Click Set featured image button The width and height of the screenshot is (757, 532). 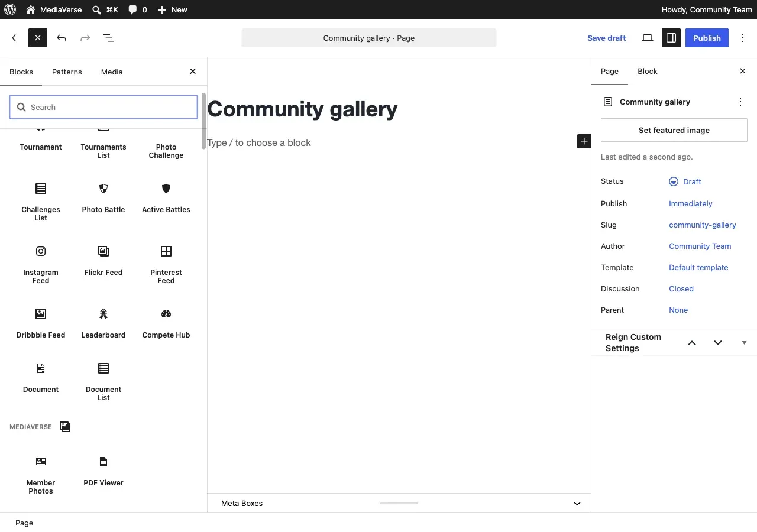click(674, 130)
